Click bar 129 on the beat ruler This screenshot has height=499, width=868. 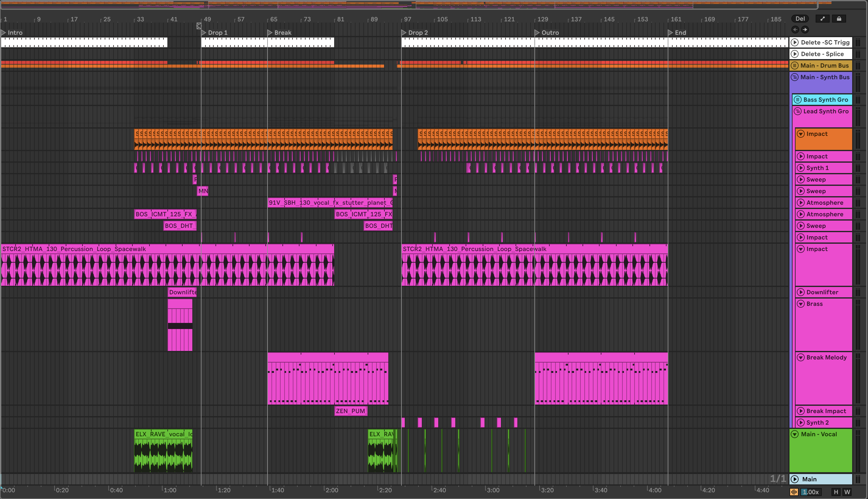tap(543, 19)
